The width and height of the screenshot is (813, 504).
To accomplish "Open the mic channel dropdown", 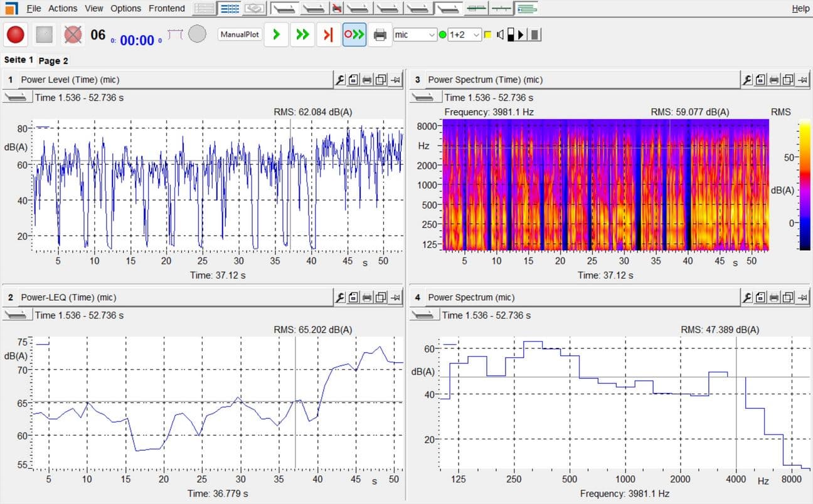I will pyautogui.click(x=415, y=35).
